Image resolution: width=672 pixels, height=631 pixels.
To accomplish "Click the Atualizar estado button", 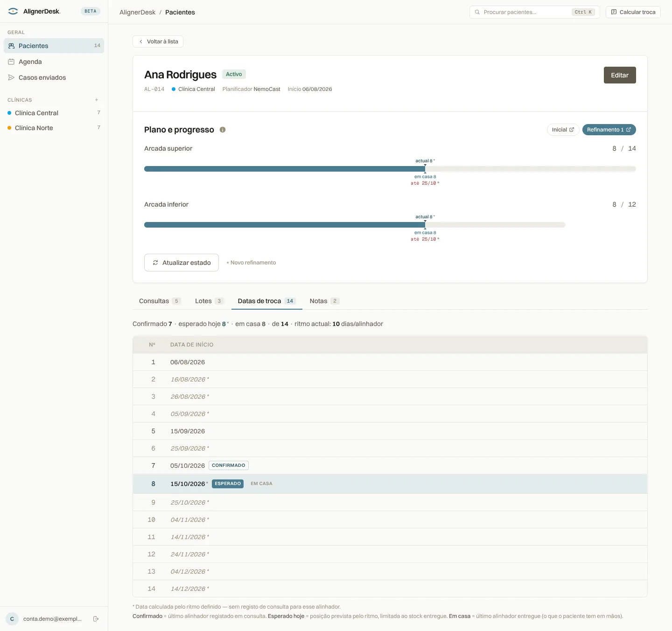I will click(182, 263).
